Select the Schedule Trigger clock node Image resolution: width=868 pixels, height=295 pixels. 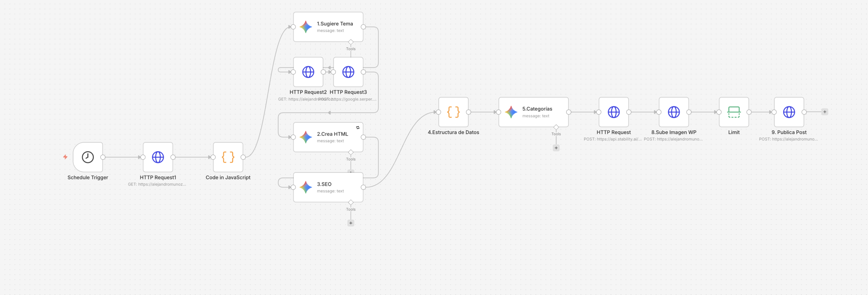point(88,157)
